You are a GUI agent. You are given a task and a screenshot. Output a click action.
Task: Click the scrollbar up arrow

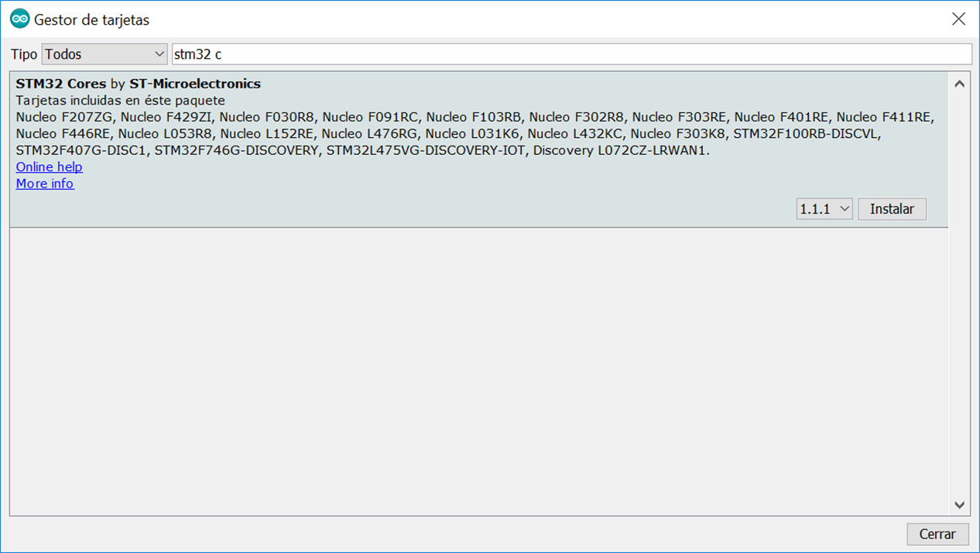[960, 84]
